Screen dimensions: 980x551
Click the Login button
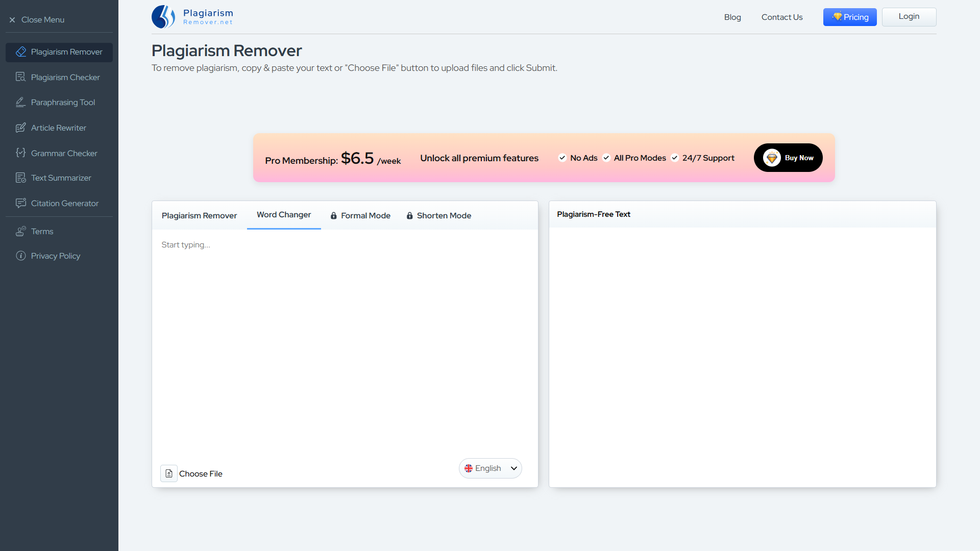pos(909,17)
